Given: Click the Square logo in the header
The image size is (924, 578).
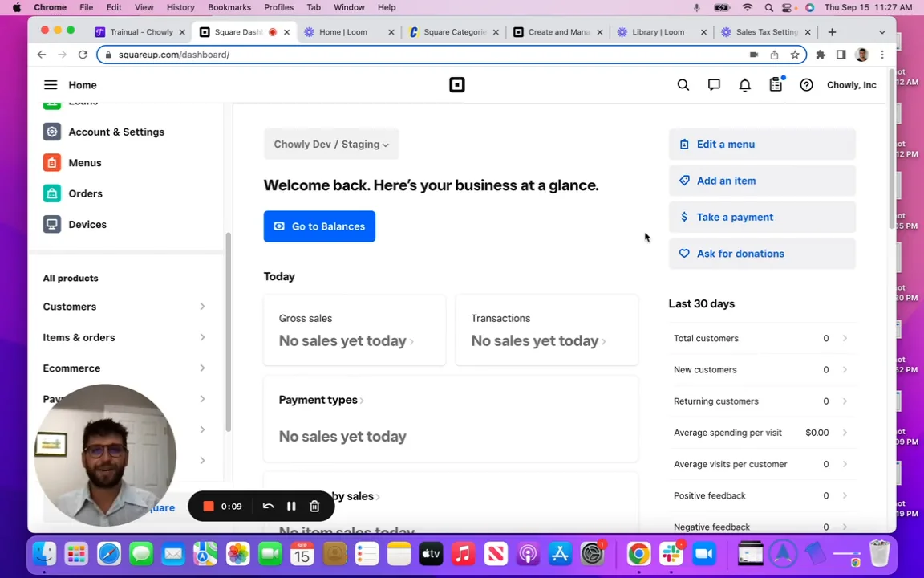Looking at the screenshot, I should tap(456, 85).
